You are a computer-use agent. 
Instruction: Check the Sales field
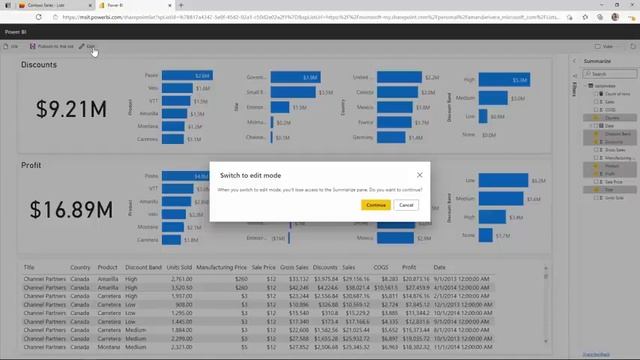point(596,102)
